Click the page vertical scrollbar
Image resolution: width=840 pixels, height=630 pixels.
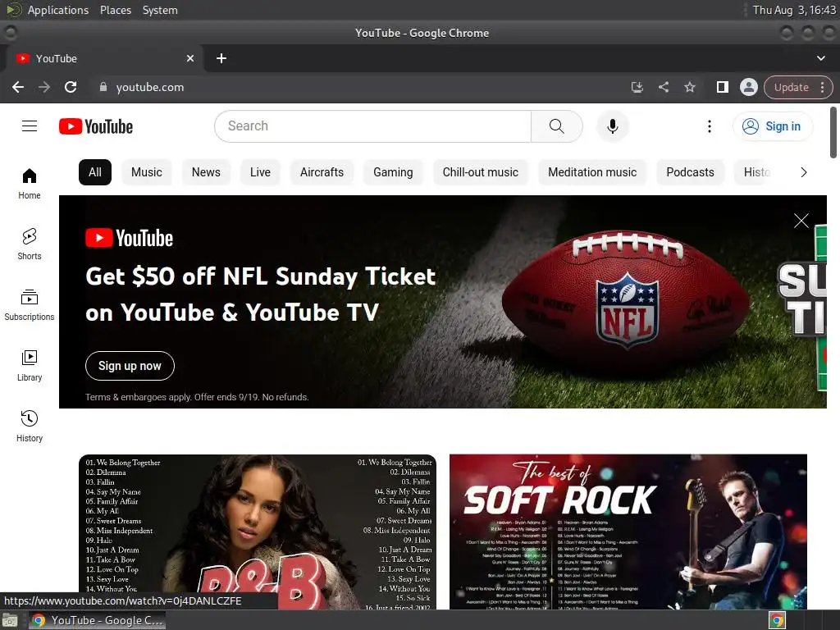[x=833, y=132]
